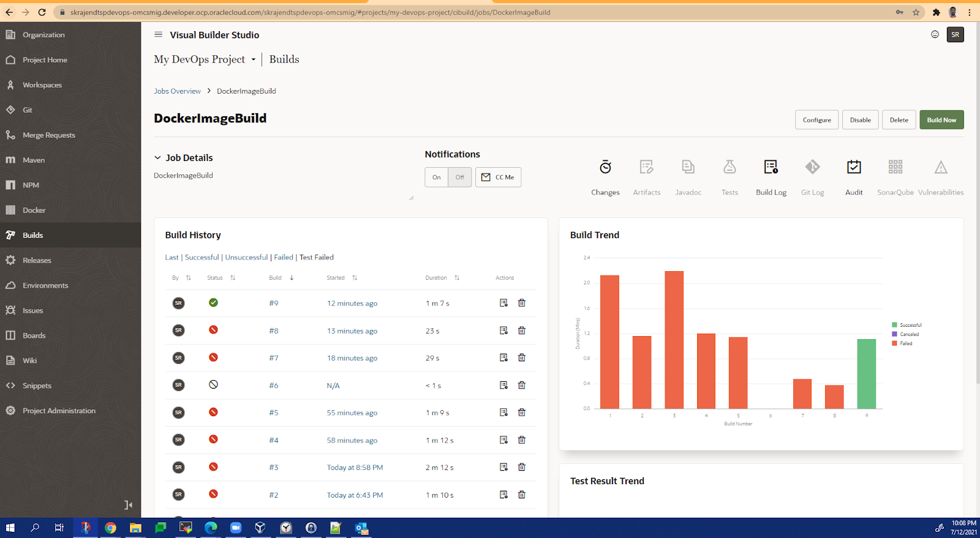Image resolution: width=980 pixels, height=538 pixels.
Task: Toggle the CC Me notification button
Action: point(498,177)
